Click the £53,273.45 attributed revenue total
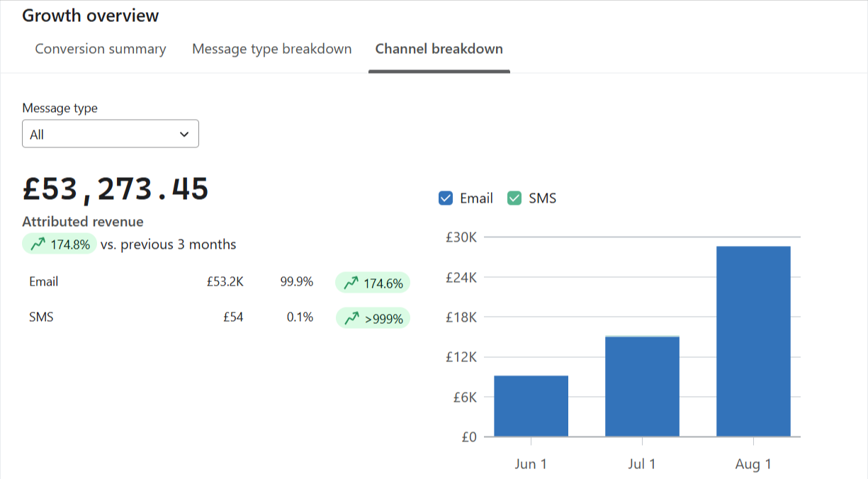 click(115, 189)
